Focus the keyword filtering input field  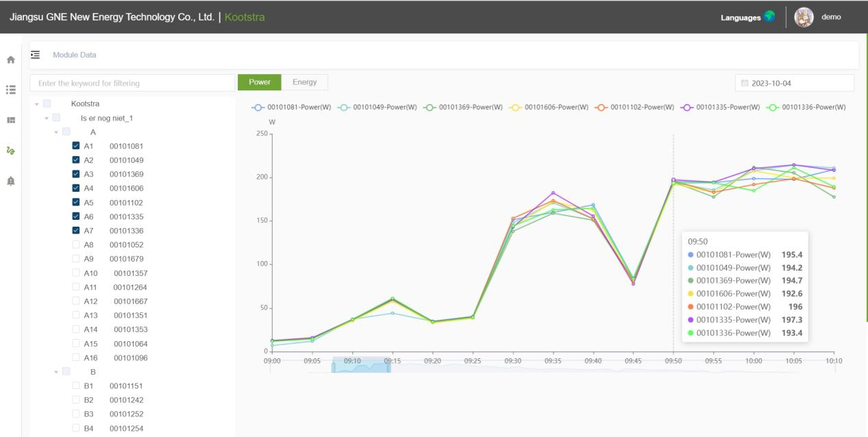click(x=132, y=83)
